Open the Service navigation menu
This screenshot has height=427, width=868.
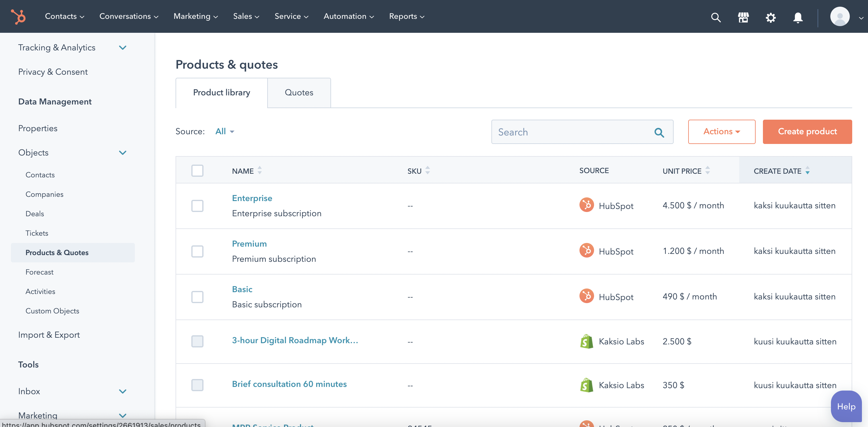[291, 16]
